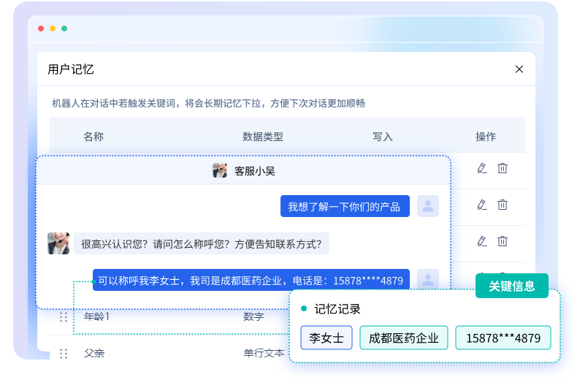Image resolution: width=588 pixels, height=380 pixels.
Task: Click the 写入 column header
Action: point(383,137)
